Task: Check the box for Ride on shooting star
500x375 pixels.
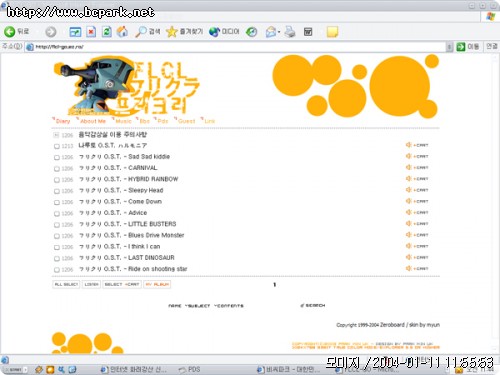Action: coord(57,270)
